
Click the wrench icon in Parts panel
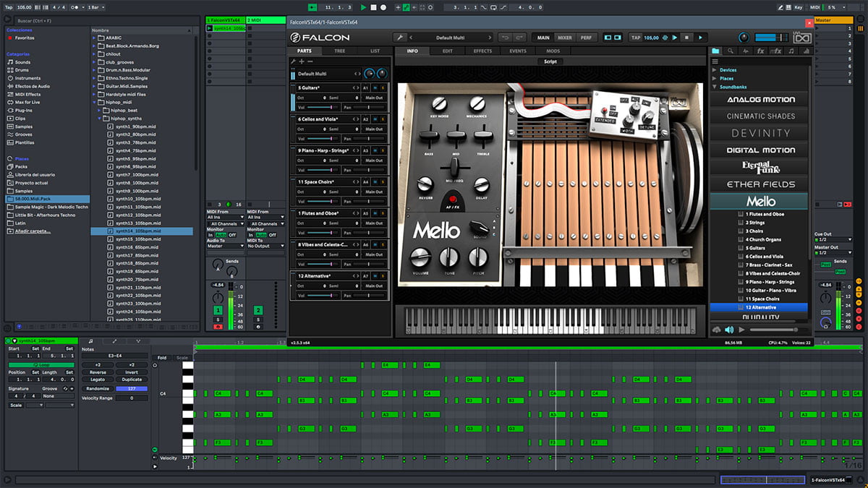[x=293, y=62]
